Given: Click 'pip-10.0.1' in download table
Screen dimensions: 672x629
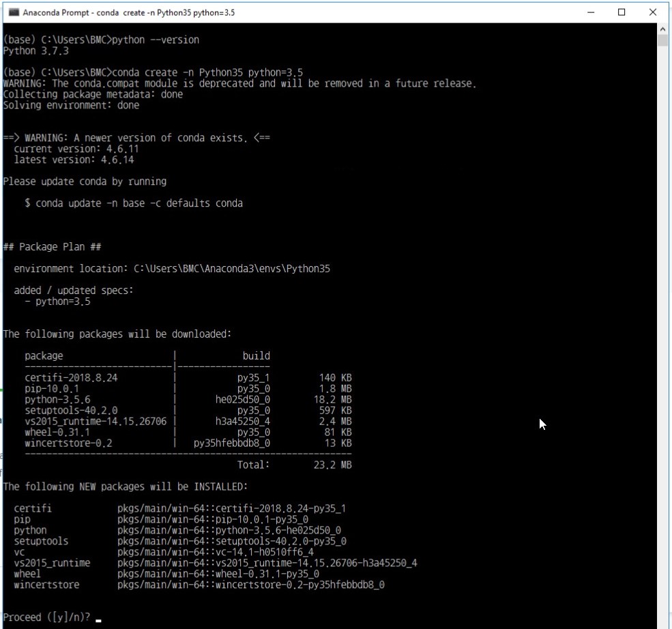Looking at the screenshot, I should tap(52, 389).
